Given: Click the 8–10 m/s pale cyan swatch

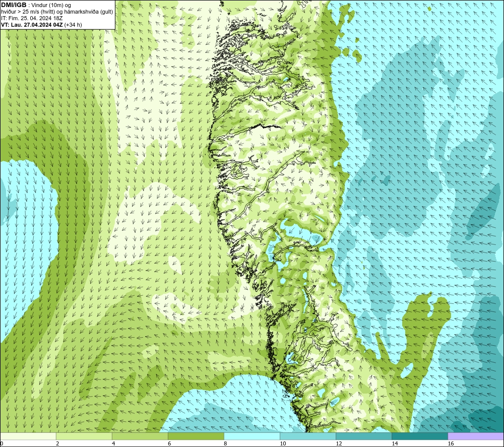Looking at the screenshot, I should [x=251, y=436].
